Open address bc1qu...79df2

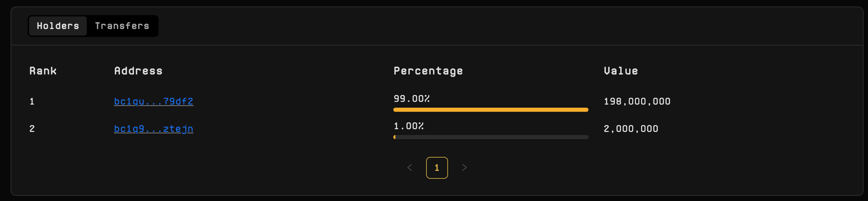pyautogui.click(x=153, y=102)
